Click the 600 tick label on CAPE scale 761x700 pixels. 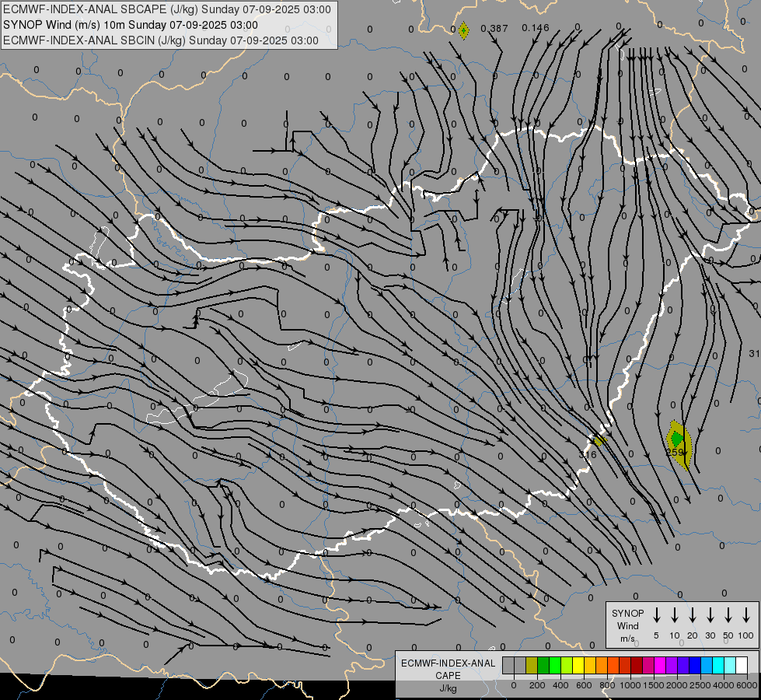point(584,685)
